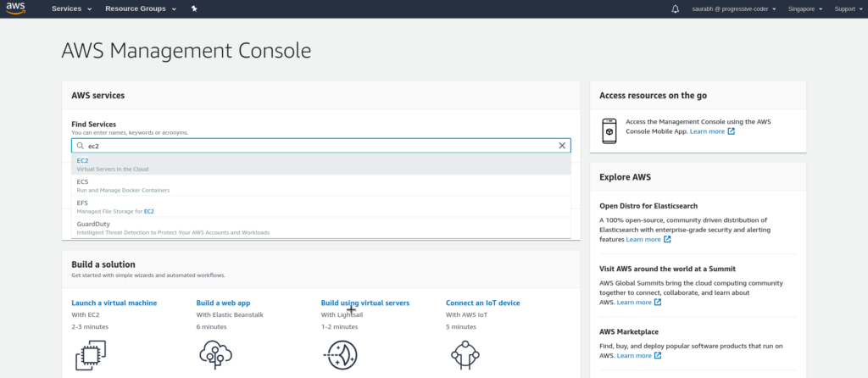The height and width of the screenshot is (378, 868).
Task: Open Learn more about AWS Summits
Action: (634, 303)
